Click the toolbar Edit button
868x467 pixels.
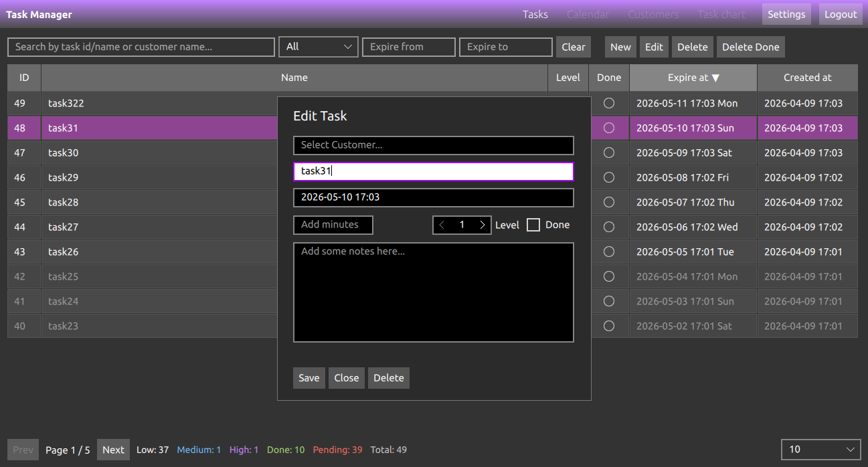coord(654,47)
